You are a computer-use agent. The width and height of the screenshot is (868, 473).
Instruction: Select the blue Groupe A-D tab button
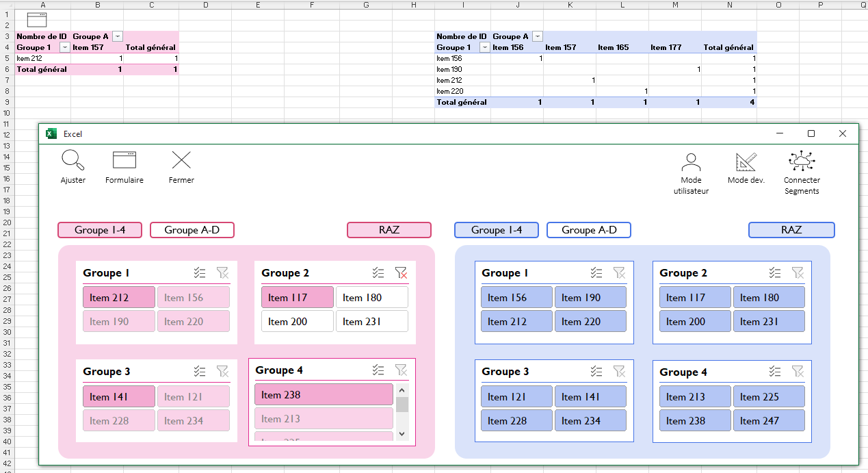tap(589, 230)
